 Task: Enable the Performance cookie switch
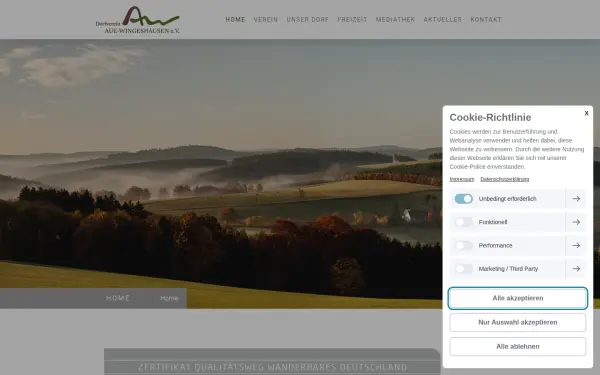point(463,246)
